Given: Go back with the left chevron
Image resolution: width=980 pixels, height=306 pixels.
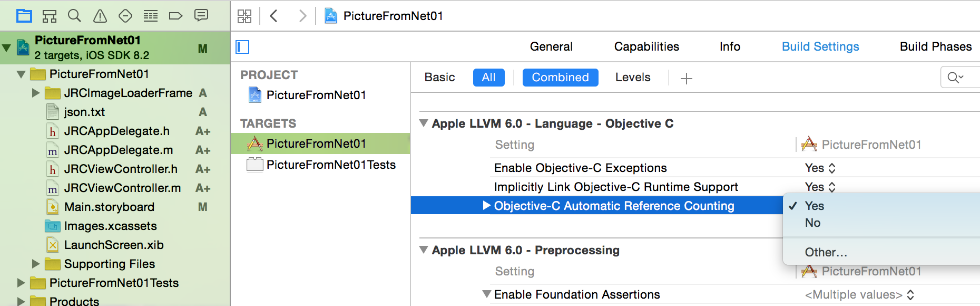Looking at the screenshot, I should [273, 16].
